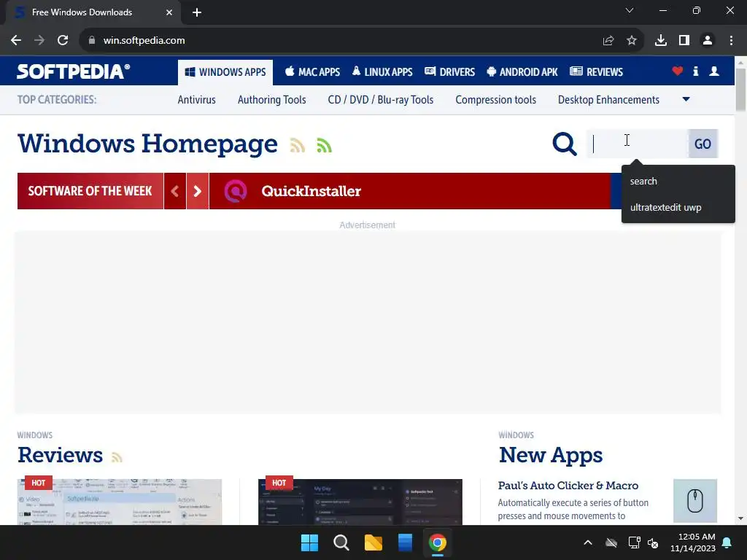This screenshot has height=560, width=747.
Task: Switch to the Linux Apps tab
Action: tap(382, 72)
